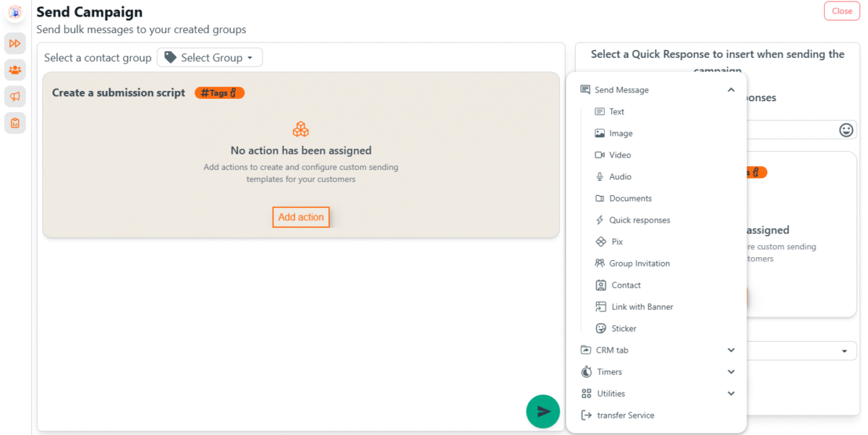Click the app logo in the sidebar

tap(14, 12)
